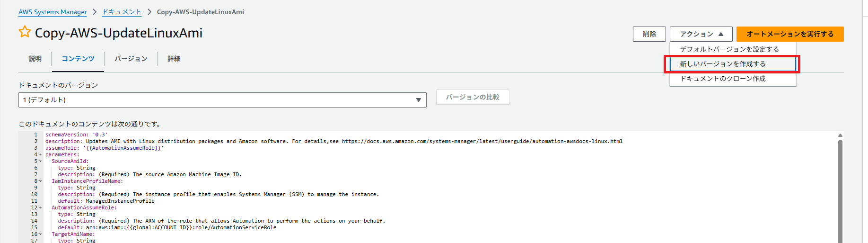The height and width of the screenshot is (243, 868).
Task: Click the AutomationServiceRole default ARN line
Action: [x=167, y=227]
